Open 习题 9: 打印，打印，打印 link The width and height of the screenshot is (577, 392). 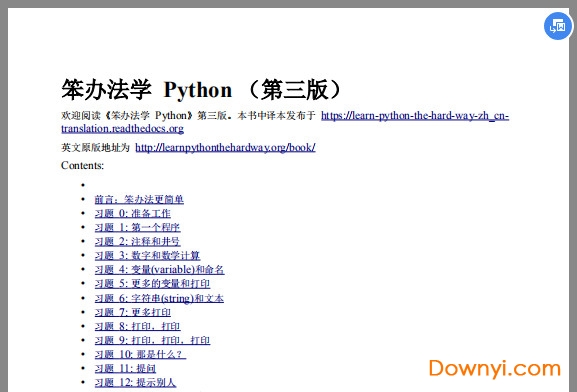tap(152, 340)
